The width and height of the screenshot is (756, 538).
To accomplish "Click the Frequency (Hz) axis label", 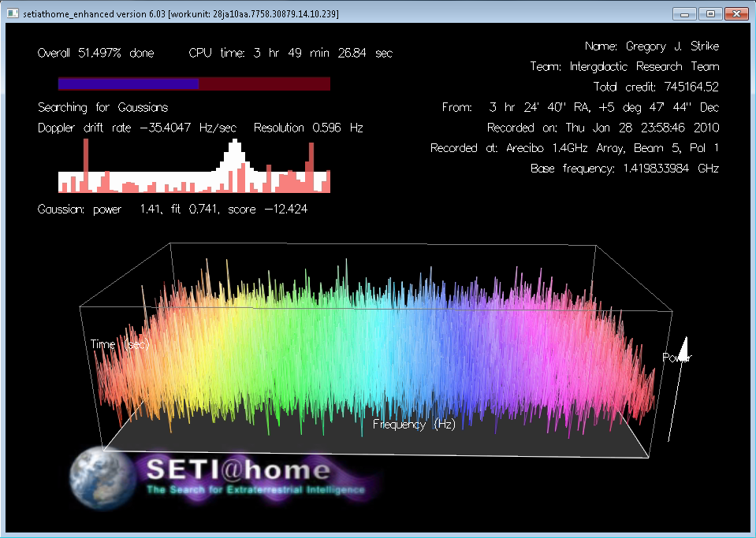I will tap(414, 425).
